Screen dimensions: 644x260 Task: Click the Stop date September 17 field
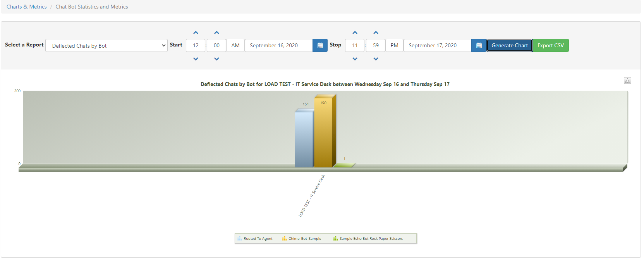point(437,45)
